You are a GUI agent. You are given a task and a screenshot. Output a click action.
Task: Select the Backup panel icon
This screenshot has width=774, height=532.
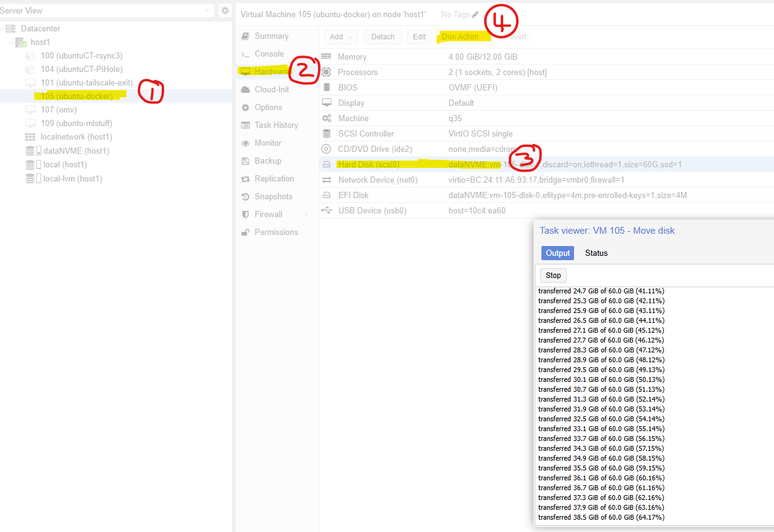pos(246,161)
